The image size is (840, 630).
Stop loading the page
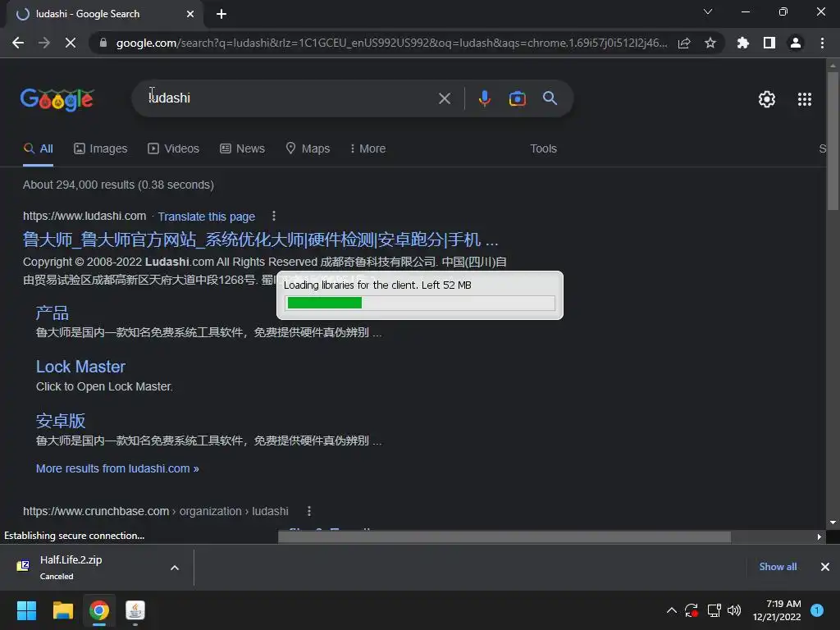tap(71, 43)
